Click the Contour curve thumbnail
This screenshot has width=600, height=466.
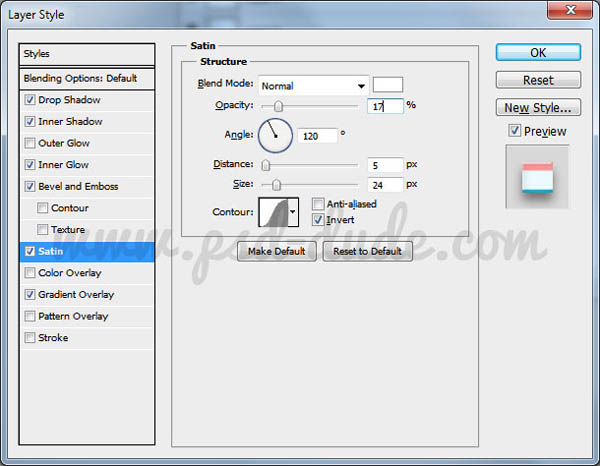coord(272,211)
